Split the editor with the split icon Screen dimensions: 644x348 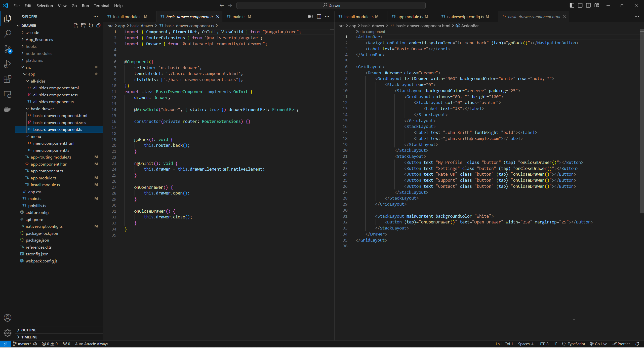click(319, 17)
